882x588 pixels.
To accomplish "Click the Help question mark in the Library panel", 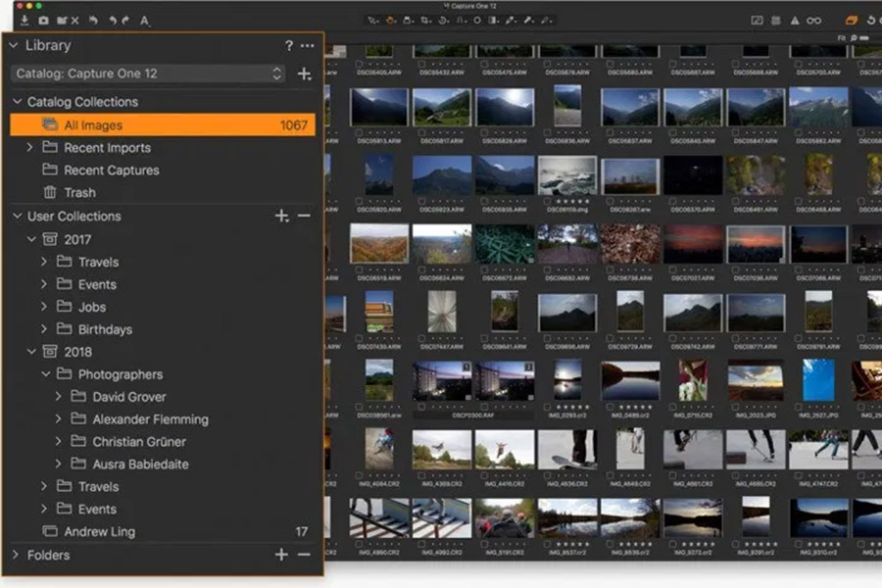I will [288, 45].
